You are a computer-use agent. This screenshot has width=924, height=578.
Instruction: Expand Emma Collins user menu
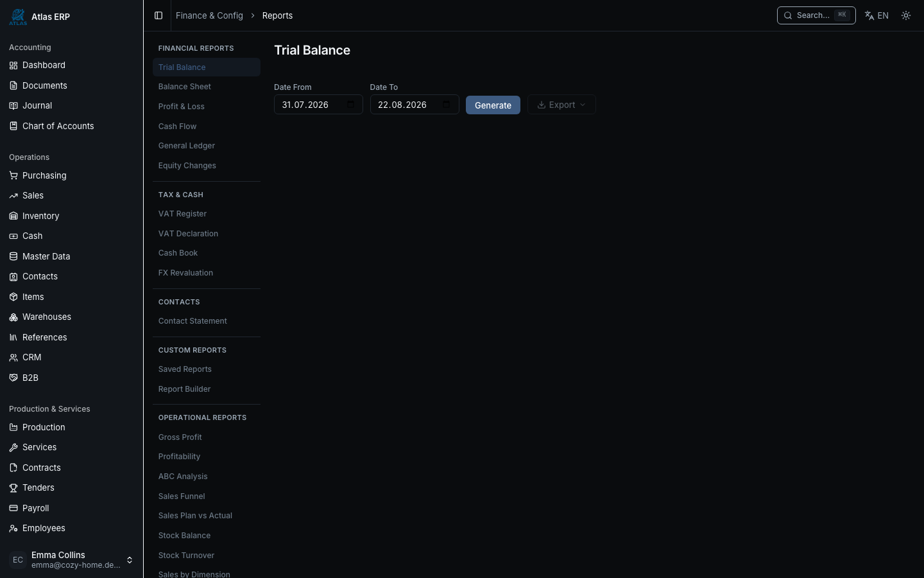tap(71, 560)
